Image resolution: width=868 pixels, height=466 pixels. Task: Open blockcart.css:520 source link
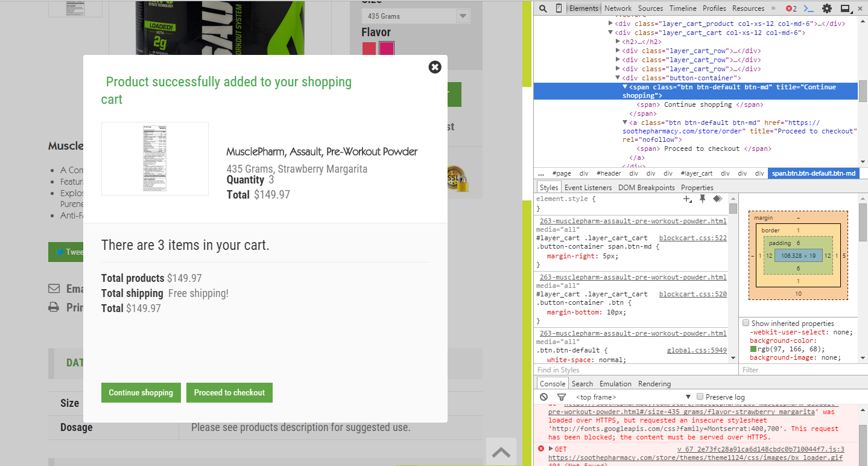click(x=693, y=294)
